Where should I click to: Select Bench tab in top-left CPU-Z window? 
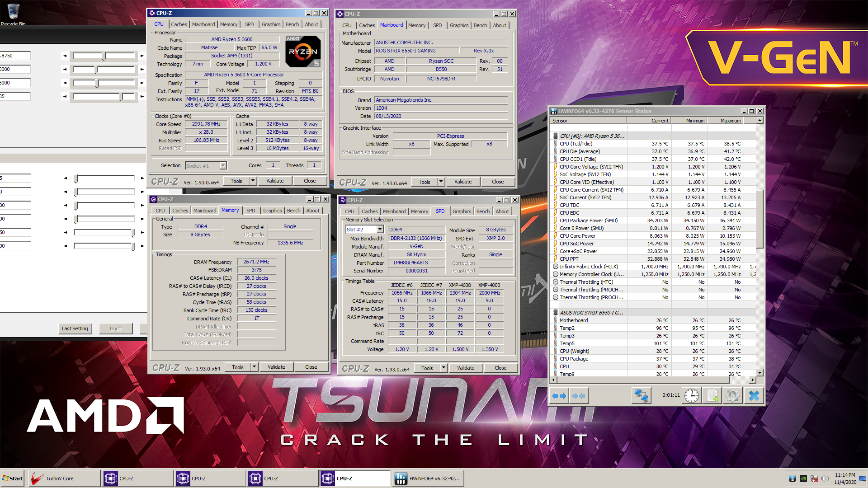292,24
